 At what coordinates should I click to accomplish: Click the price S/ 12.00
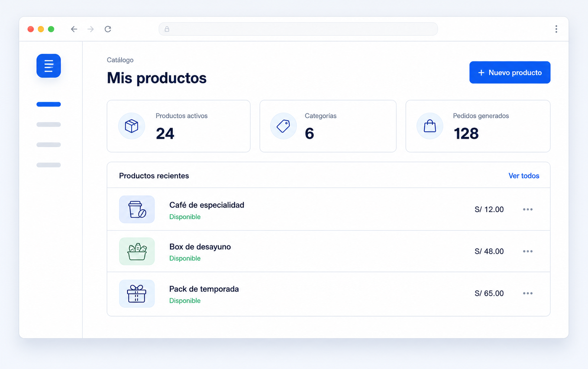coord(489,209)
